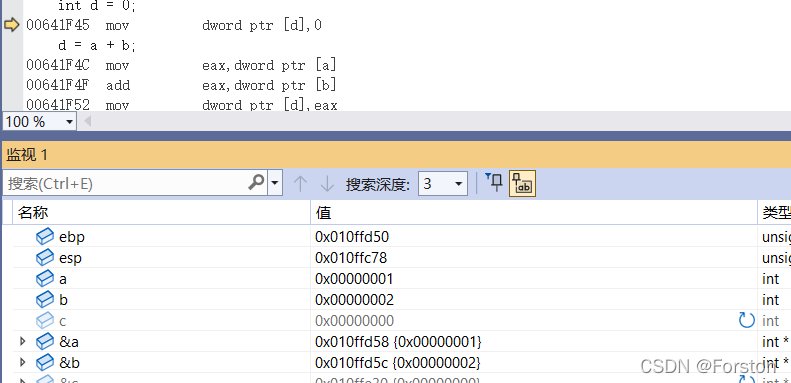Click the value 0x00000002 of b
The height and width of the screenshot is (383, 791).
[354, 300]
